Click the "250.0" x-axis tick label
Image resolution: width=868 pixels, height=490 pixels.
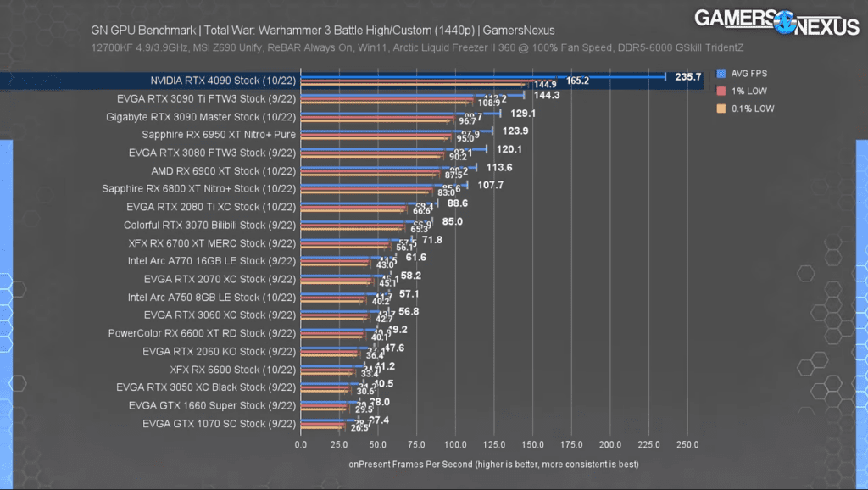pos(687,444)
